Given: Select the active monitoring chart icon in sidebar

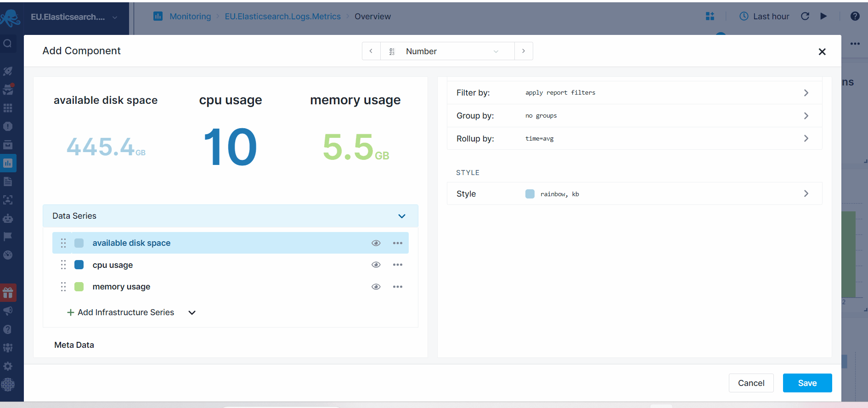Looking at the screenshot, I should 8,163.
